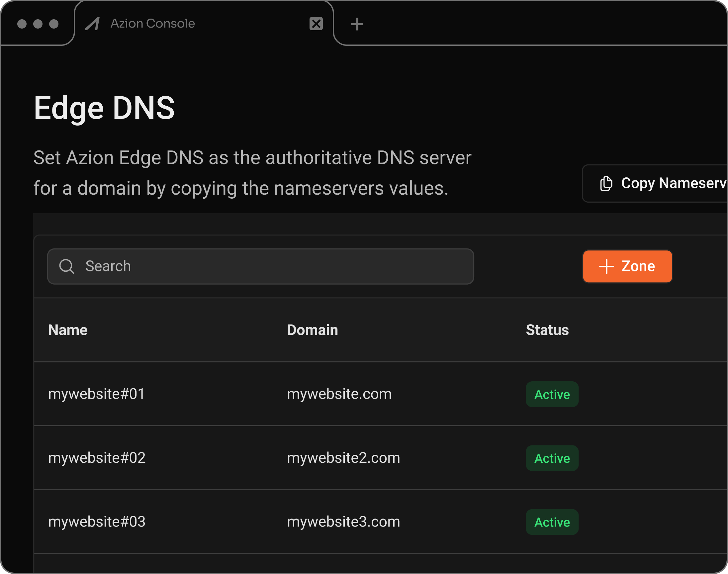Viewport: 728px width, 574px height.
Task: Open the Domain column sort options
Action: pos(313,330)
